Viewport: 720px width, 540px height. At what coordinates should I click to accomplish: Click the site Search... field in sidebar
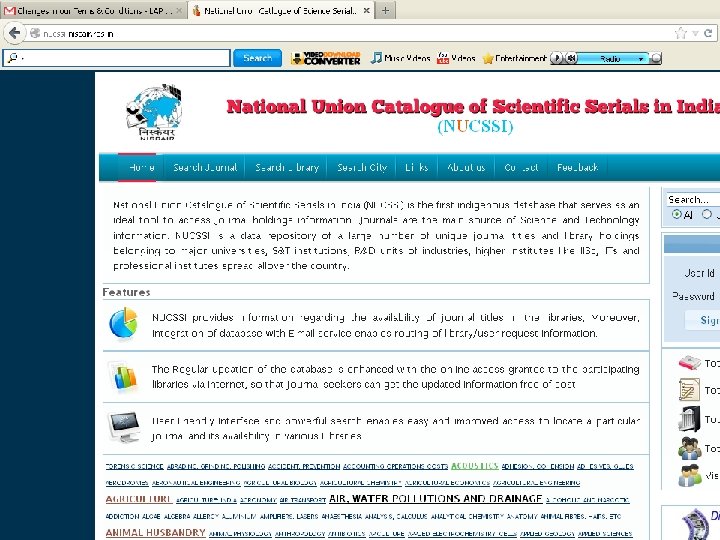tap(693, 199)
